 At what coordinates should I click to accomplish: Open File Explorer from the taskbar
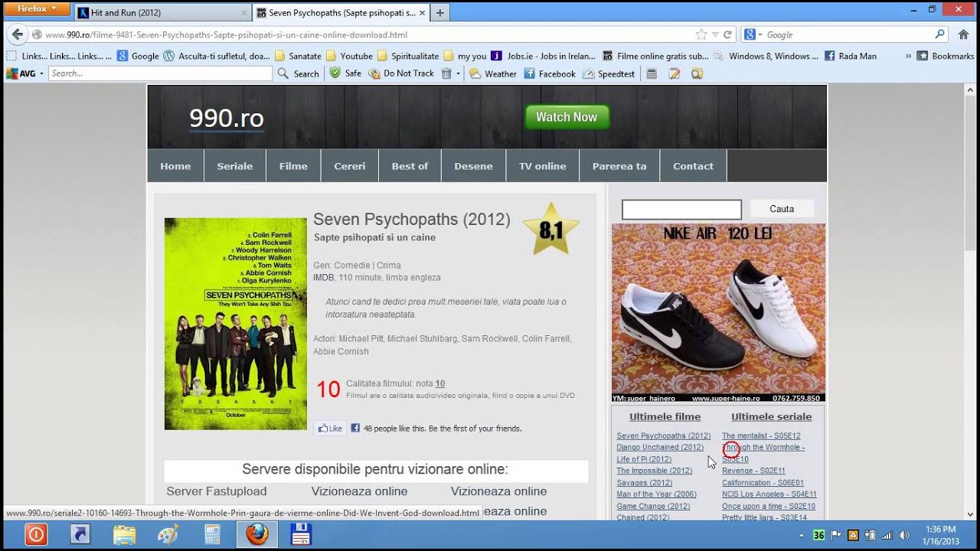(x=124, y=534)
